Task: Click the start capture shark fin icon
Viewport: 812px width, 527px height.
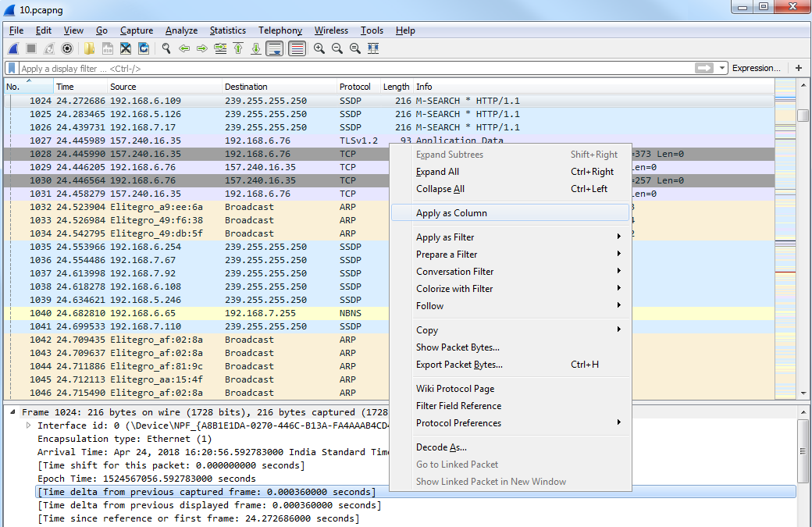Action: click(13, 48)
